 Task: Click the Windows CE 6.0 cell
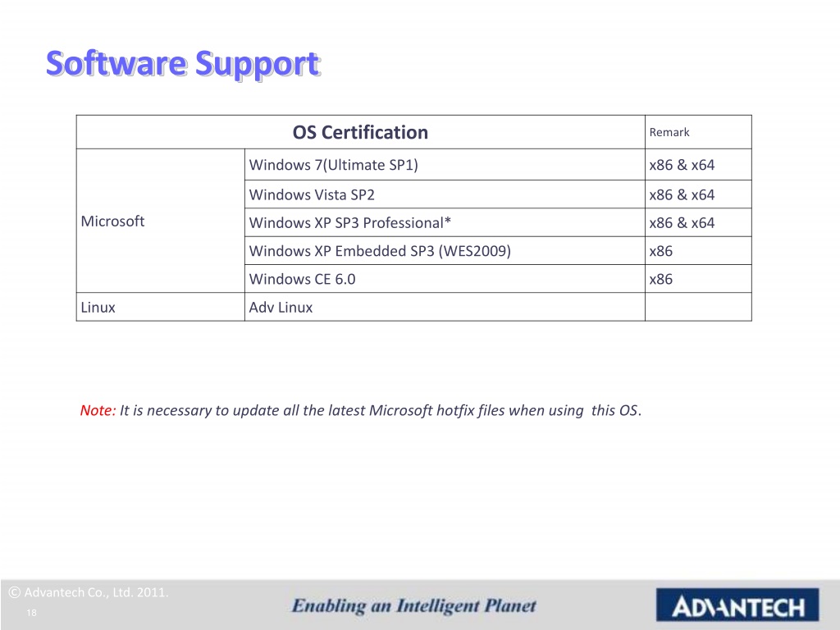(x=445, y=279)
